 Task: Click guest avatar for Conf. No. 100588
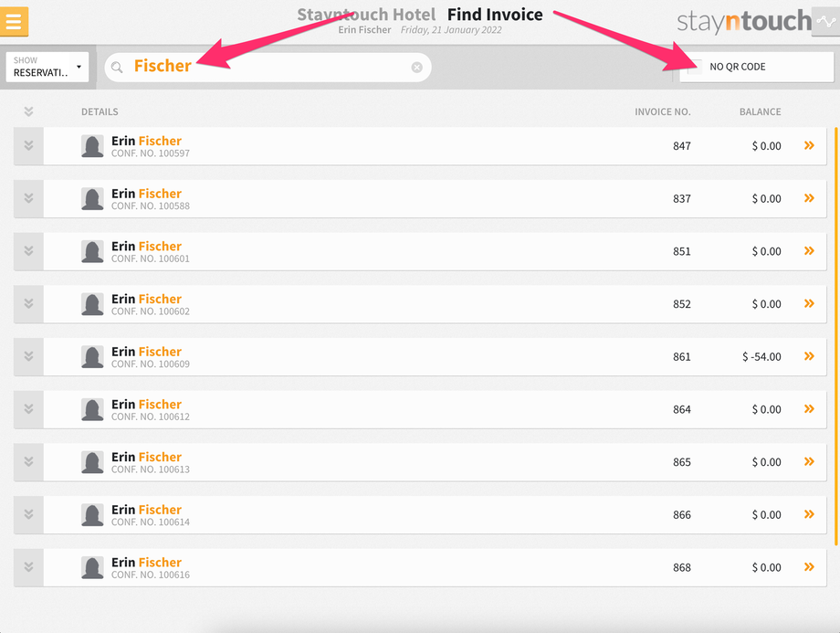pyautogui.click(x=92, y=199)
